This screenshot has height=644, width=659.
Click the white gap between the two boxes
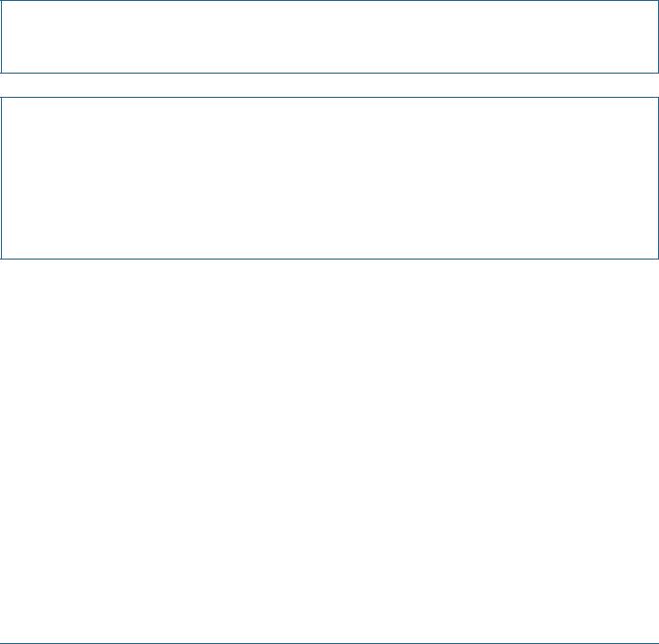tap(329, 85)
